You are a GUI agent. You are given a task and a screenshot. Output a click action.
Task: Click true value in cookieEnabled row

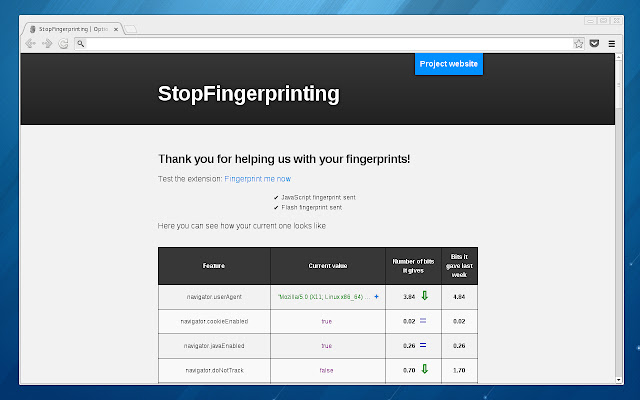(x=327, y=321)
